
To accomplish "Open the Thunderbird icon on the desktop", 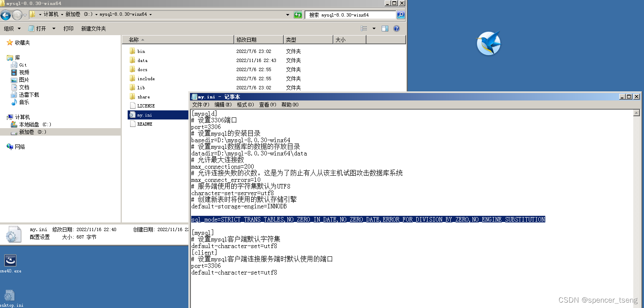I will point(489,43).
